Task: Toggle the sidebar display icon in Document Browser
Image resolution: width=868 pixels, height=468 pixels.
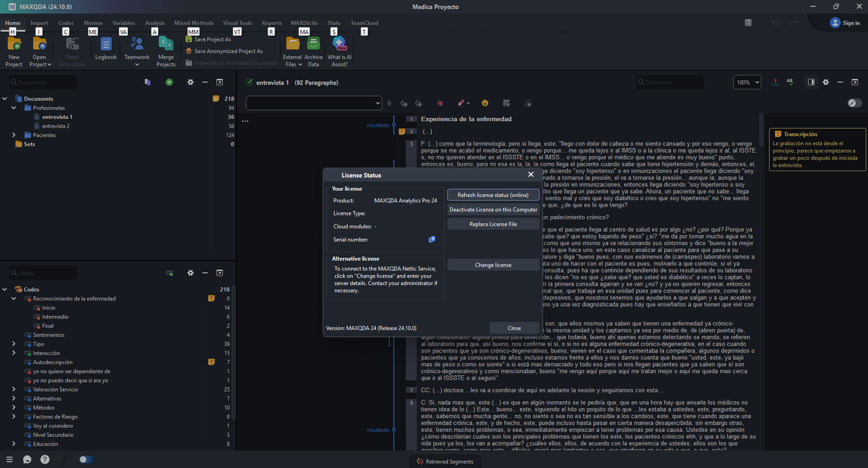Action: (x=811, y=82)
